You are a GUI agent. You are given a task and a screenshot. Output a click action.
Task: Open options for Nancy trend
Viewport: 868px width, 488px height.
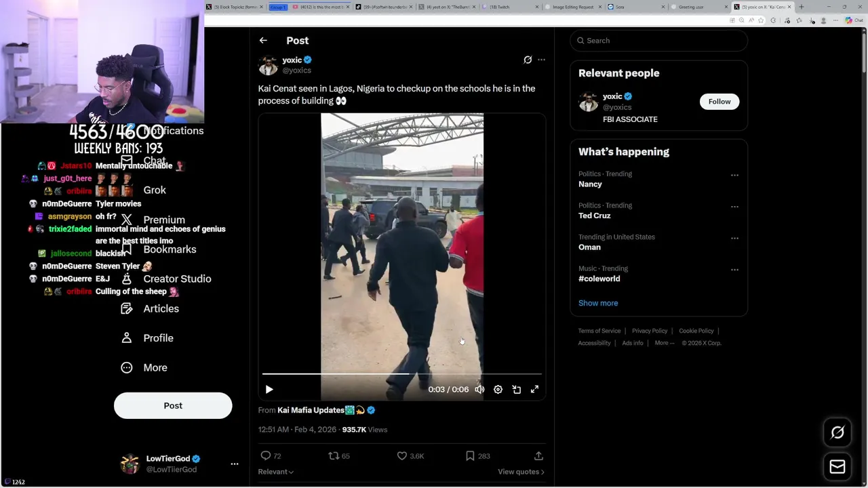(x=734, y=176)
